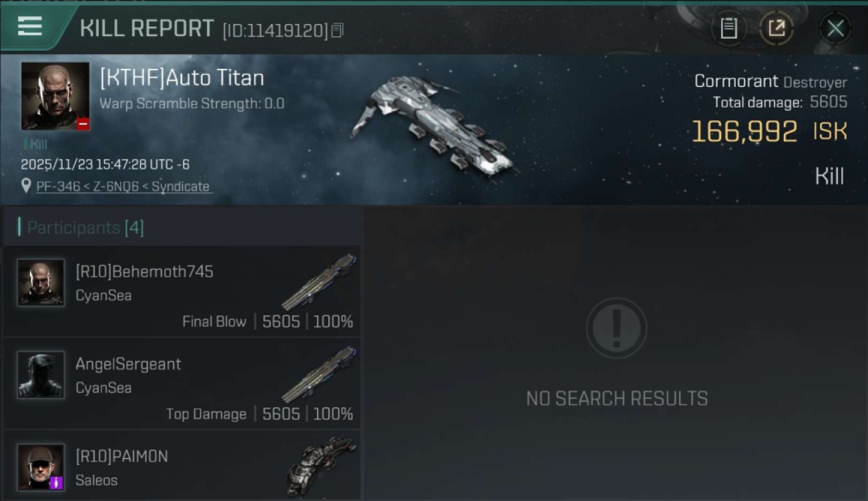Select AngelSergeant participant portrait

coord(41,375)
